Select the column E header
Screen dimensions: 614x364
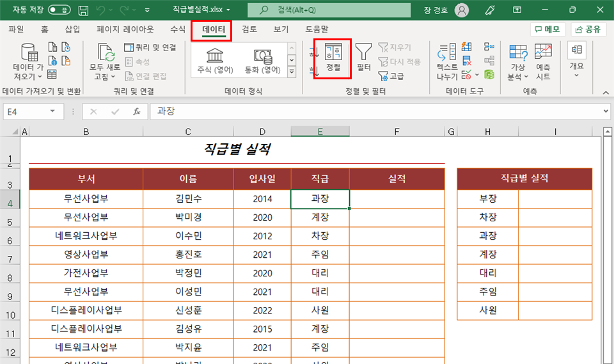[320, 132]
